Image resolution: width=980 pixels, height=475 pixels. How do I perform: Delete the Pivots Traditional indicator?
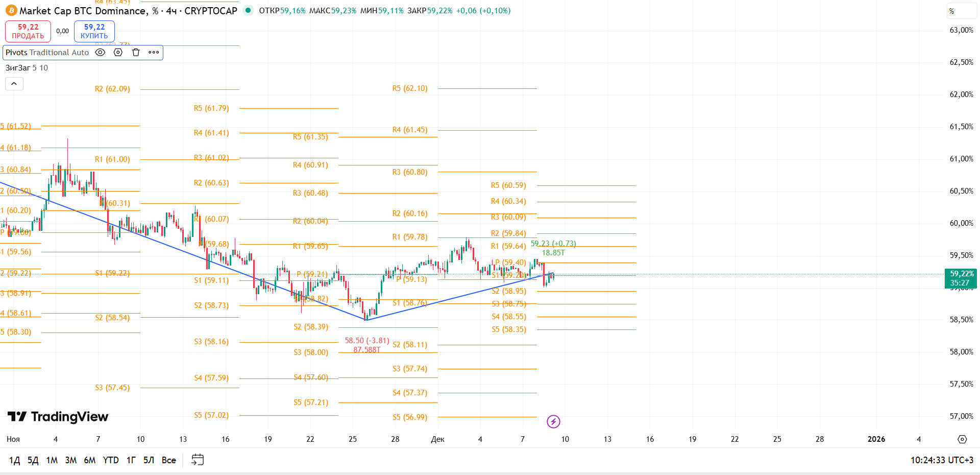[136, 52]
